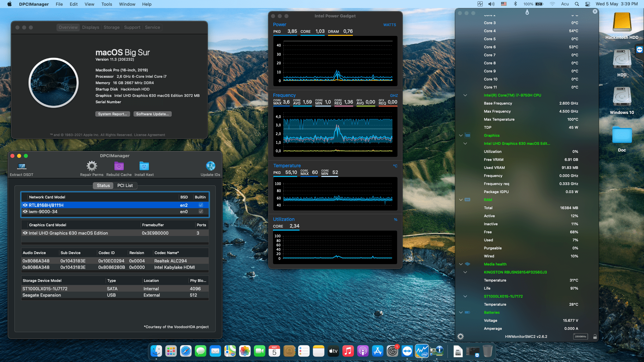This screenshot has height=362, width=644.
Task: Open the File menu
Action: pyautogui.click(x=59, y=4)
